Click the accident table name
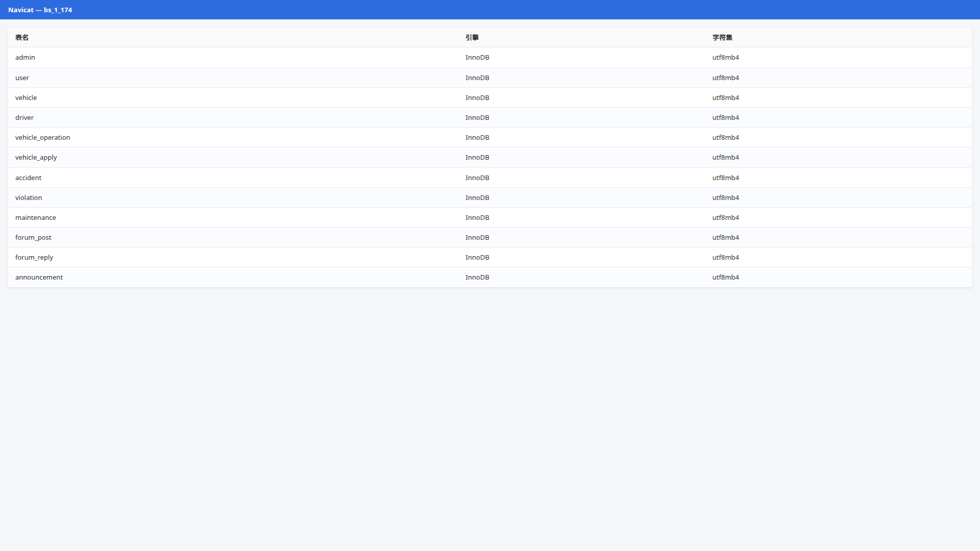 coord(28,178)
